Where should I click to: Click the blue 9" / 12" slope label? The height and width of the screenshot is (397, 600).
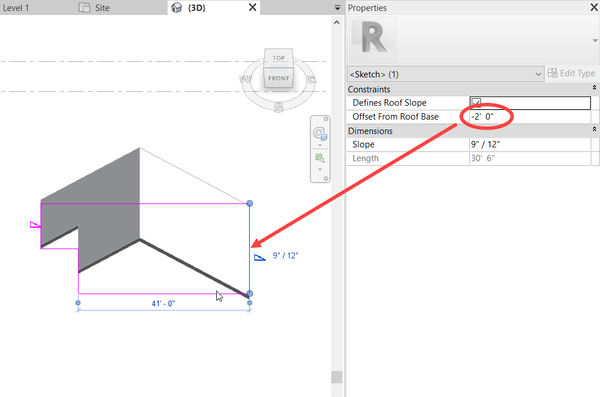tap(285, 255)
